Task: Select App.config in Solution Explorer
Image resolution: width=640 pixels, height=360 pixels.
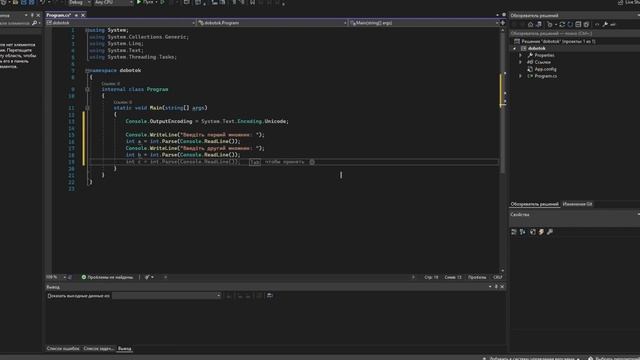Action: pos(545,69)
